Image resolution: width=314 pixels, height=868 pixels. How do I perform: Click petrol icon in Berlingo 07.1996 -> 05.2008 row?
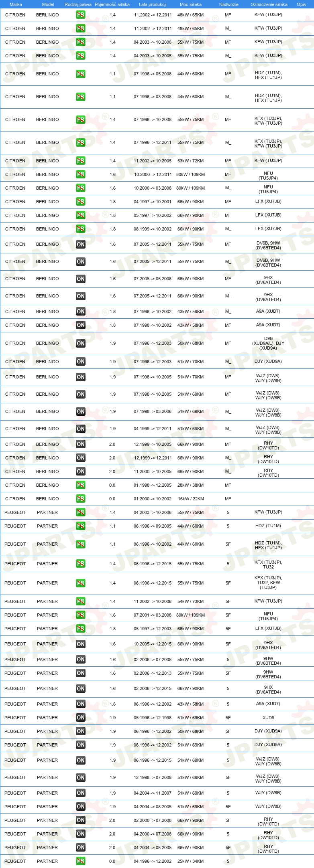[x=81, y=74]
